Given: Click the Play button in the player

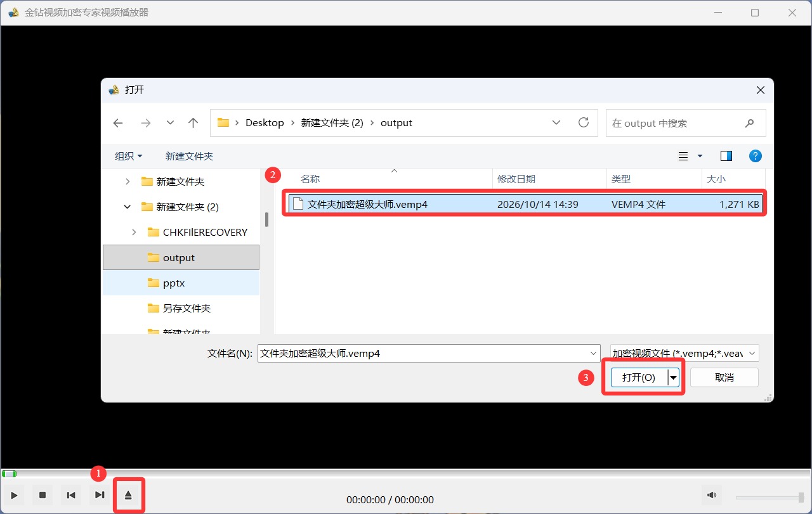Looking at the screenshot, I should pos(14,495).
